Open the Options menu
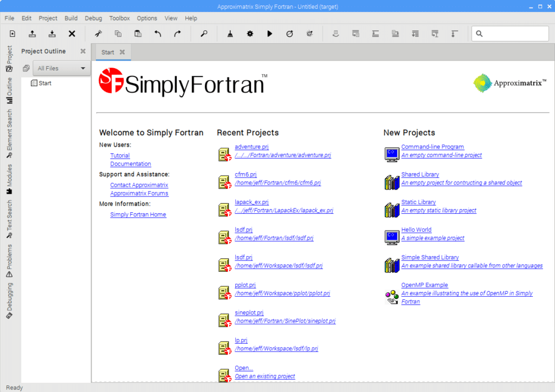 coord(147,18)
